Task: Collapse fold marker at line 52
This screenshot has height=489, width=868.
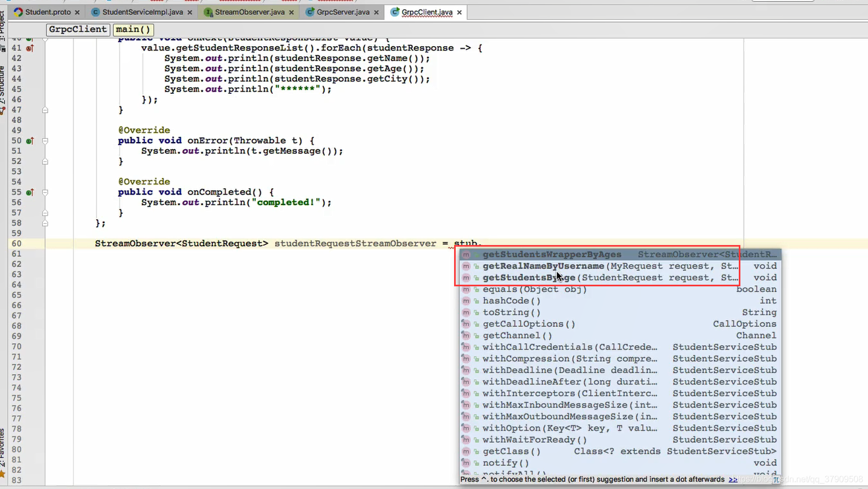Action: (45, 161)
